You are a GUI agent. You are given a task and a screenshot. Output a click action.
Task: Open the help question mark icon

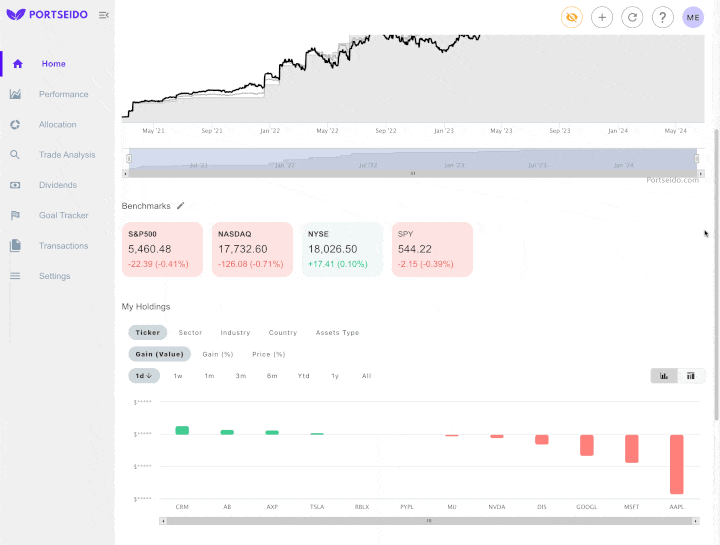point(662,17)
